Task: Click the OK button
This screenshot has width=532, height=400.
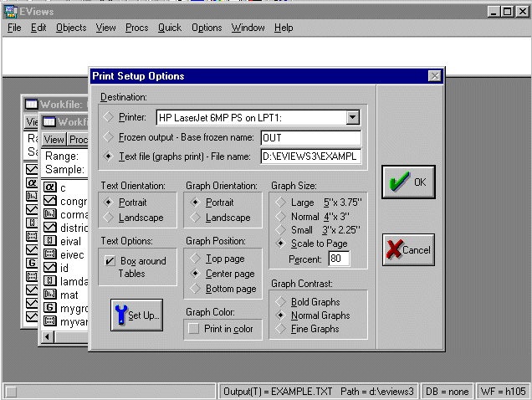Action: pos(408,182)
